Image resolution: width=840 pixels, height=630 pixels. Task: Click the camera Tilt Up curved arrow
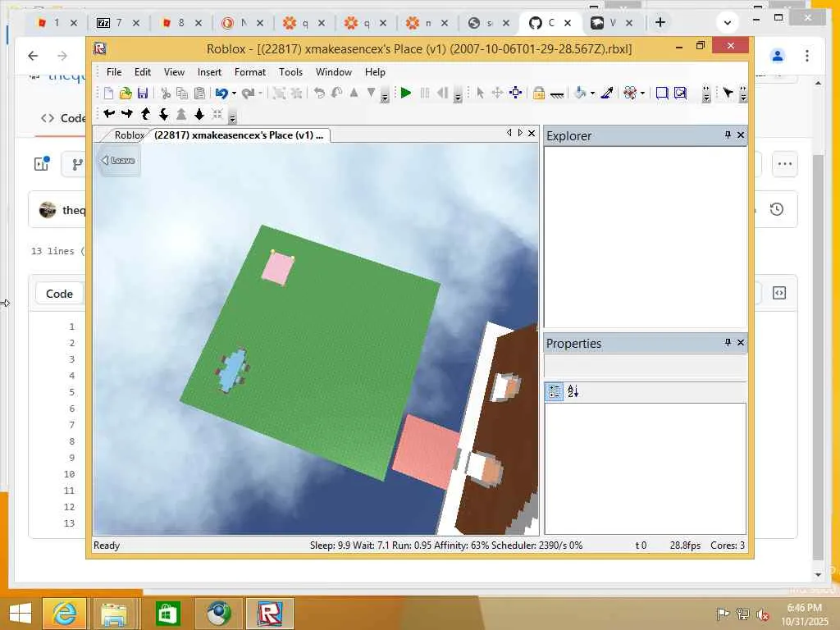pos(145,113)
